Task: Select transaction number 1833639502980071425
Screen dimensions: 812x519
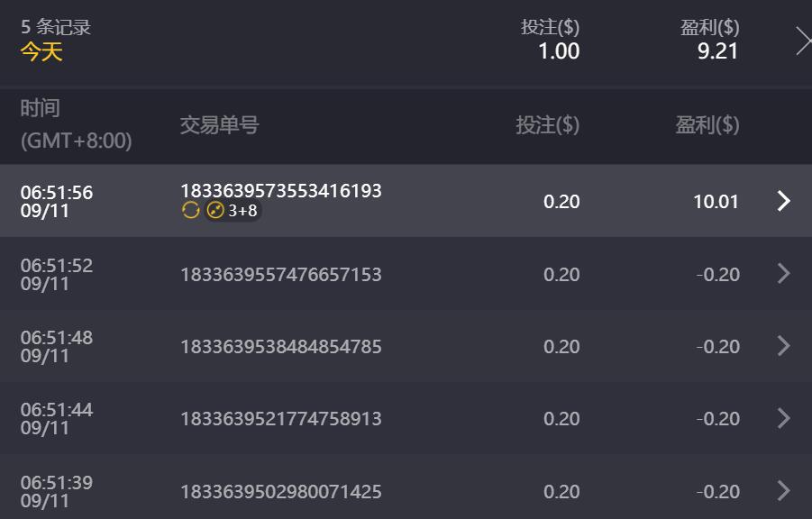Action: click(x=281, y=491)
